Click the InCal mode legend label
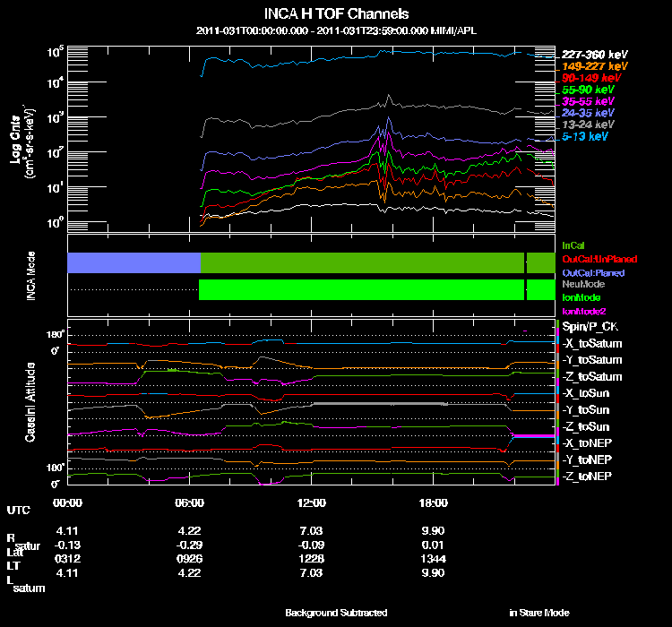 (x=573, y=245)
